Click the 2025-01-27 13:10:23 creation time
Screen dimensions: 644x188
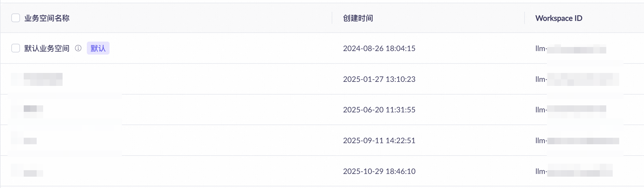pyautogui.click(x=379, y=79)
